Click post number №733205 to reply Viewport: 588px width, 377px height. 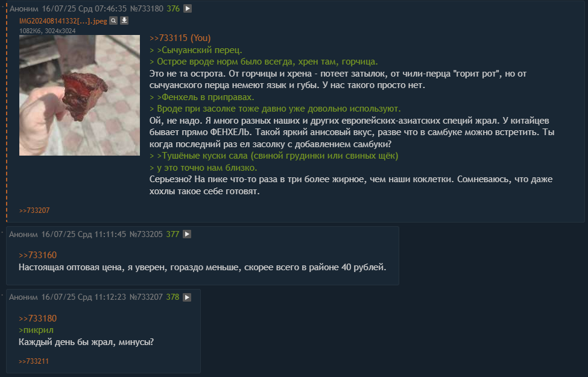146,234
